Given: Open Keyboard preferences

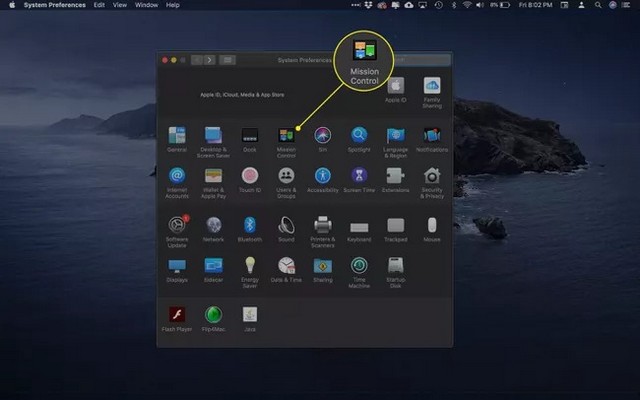Looking at the screenshot, I should coord(359,231).
